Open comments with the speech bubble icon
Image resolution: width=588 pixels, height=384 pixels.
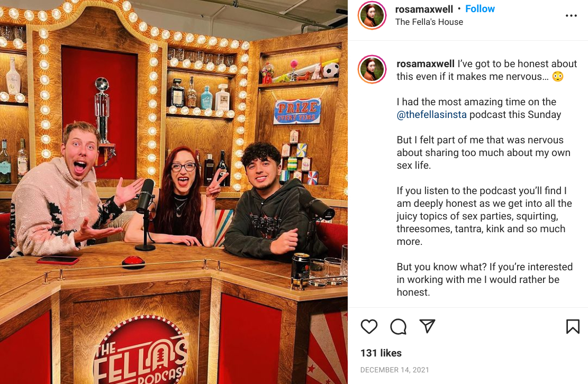pos(398,326)
